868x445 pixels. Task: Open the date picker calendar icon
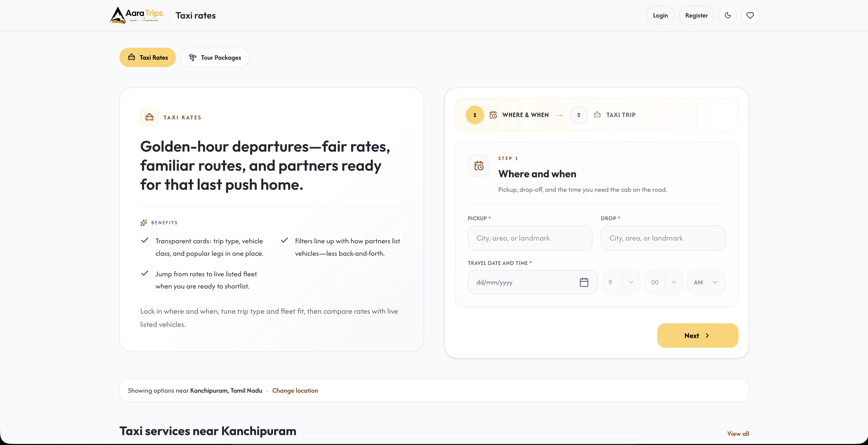pyautogui.click(x=584, y=282)
